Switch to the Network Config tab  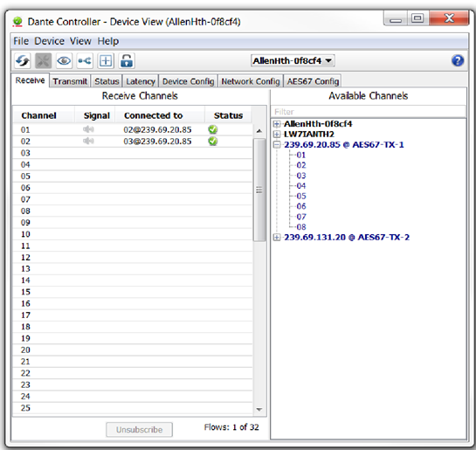click(251, 81)
